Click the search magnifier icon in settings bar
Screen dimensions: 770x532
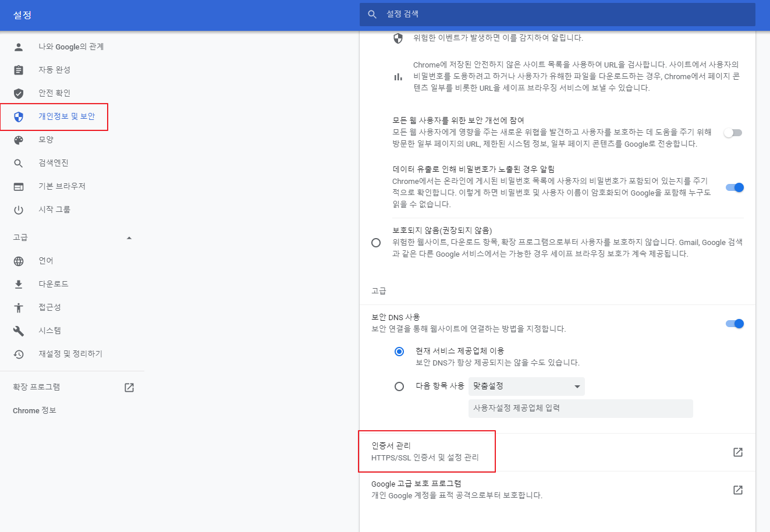[372, 15]
